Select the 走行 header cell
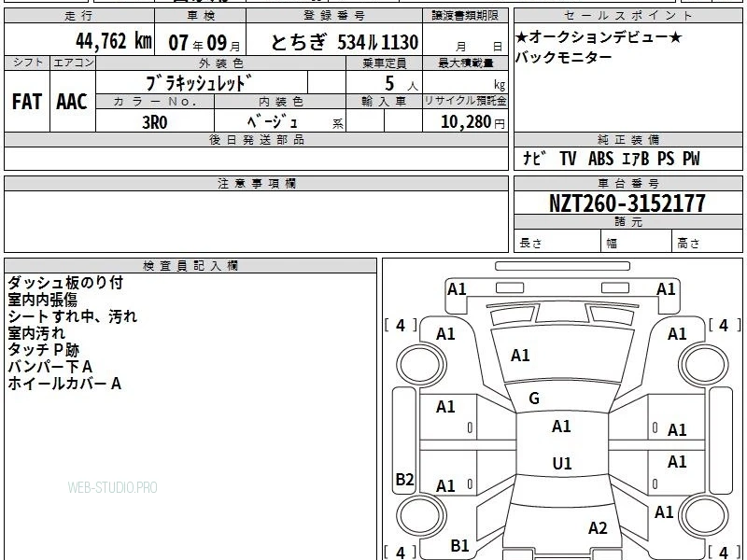This screenshot has width=747, height=560. (79, 16)
